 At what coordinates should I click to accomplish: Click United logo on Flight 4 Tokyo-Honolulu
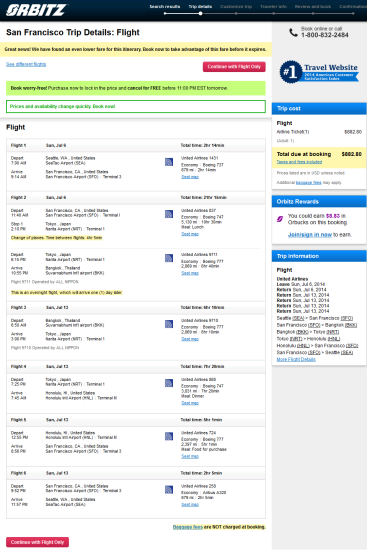[x=169, y=383]
